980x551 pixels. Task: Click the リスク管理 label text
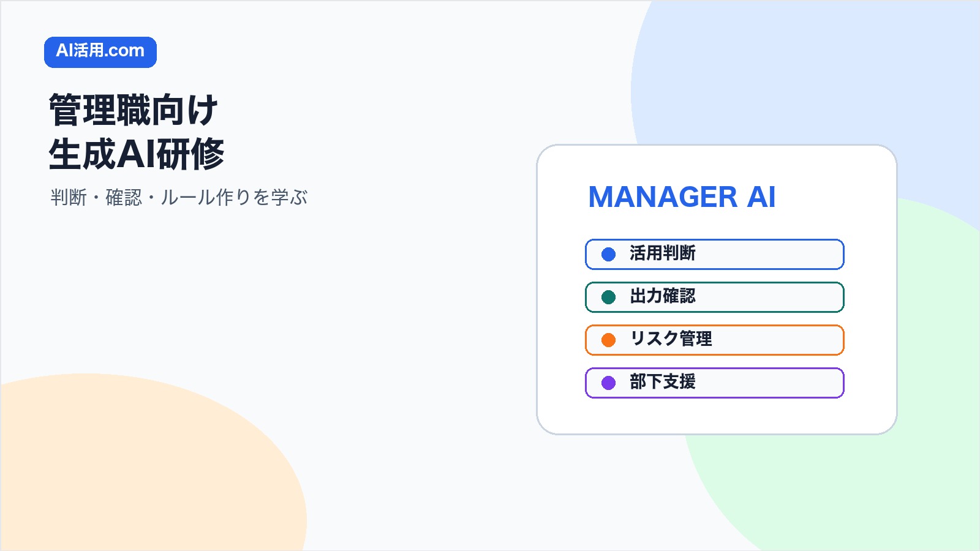[671, 339]
